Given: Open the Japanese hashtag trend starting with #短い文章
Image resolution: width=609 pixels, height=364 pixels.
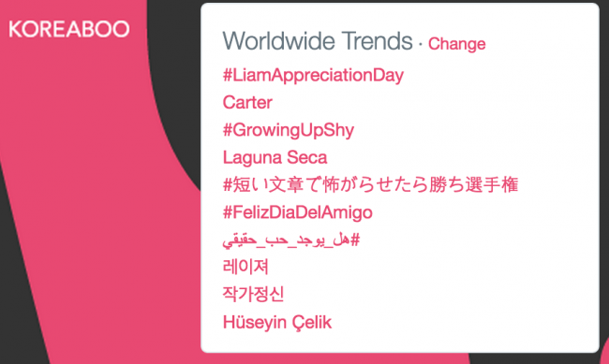Looking at the screenshot, I should click(x=370, y=184).
